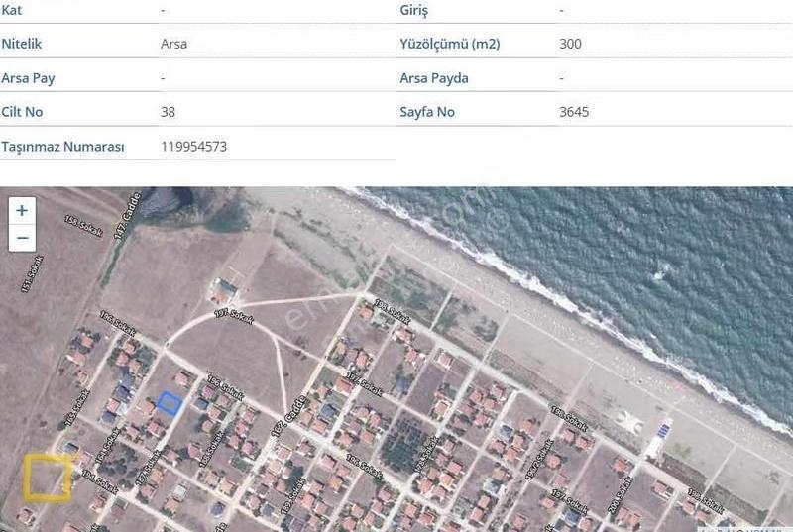This screenshot has height=532, width=793.
Task: Zoom out of the map
Action: click(22, 238)
